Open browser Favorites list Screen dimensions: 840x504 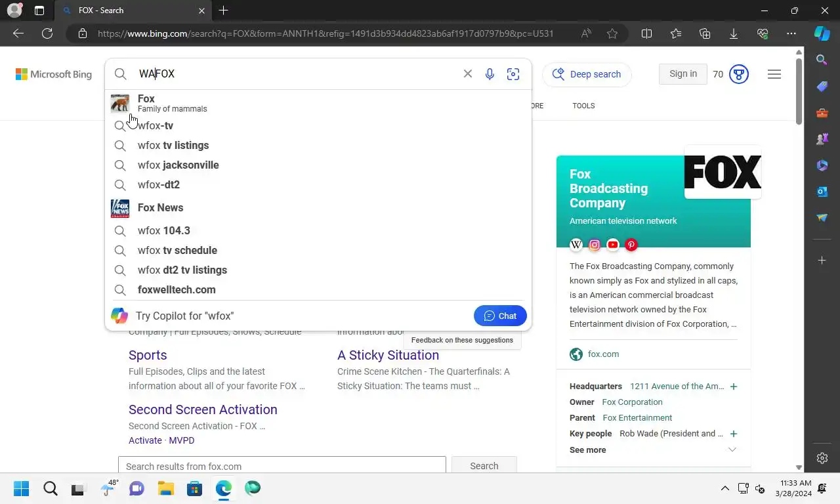pos(676,33)
